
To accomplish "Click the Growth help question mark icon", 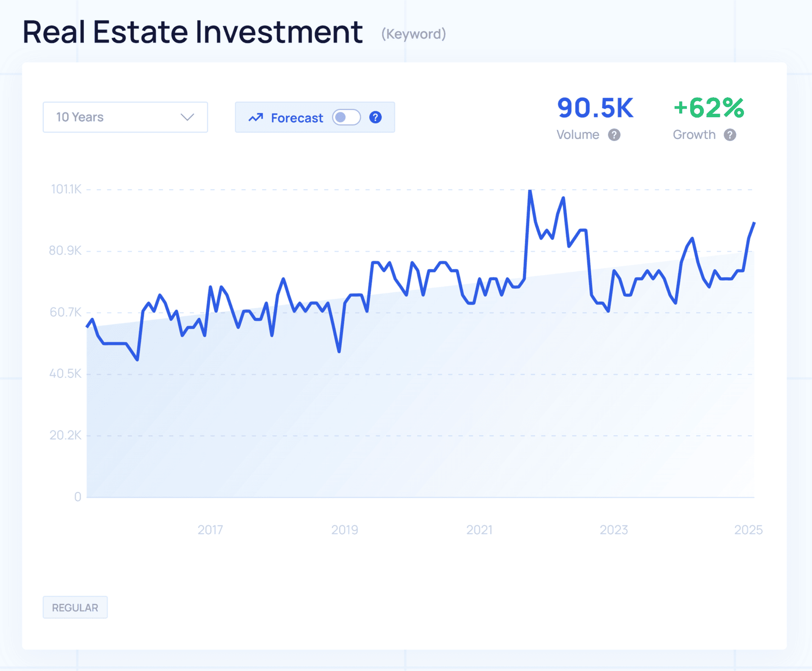I will (730, 135).
